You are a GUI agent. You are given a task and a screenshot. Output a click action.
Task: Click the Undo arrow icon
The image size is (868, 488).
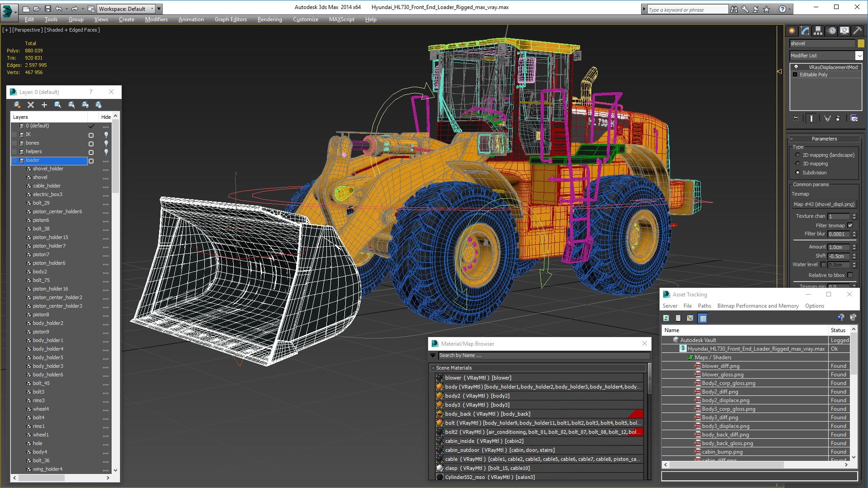[59, 9]
